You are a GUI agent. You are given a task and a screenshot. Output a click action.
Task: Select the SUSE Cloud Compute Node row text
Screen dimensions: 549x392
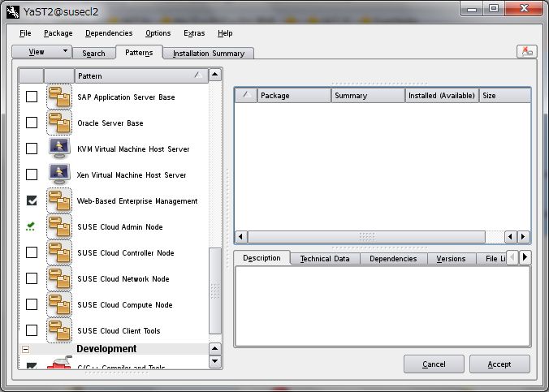coord(124,305)
